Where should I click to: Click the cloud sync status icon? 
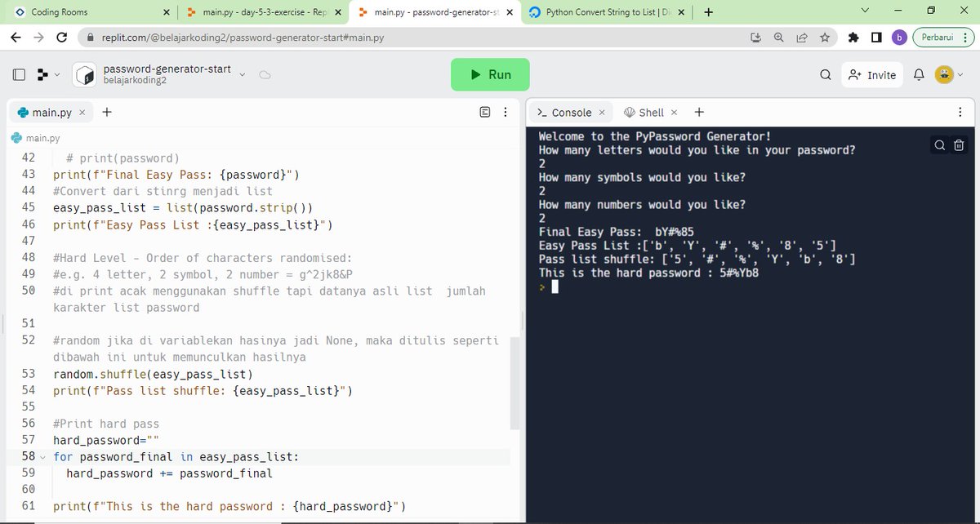pos(265,73)
